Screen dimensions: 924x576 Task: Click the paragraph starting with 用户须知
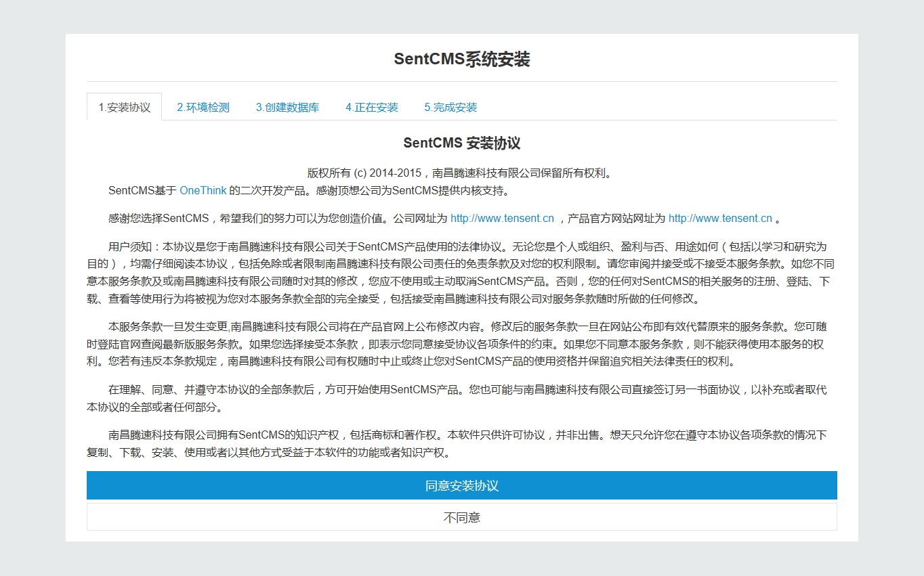(462, 273)
